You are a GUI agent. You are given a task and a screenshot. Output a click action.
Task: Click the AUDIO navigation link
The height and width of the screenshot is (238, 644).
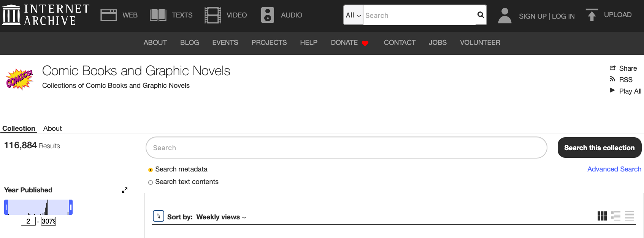click(x=292, y=15)
